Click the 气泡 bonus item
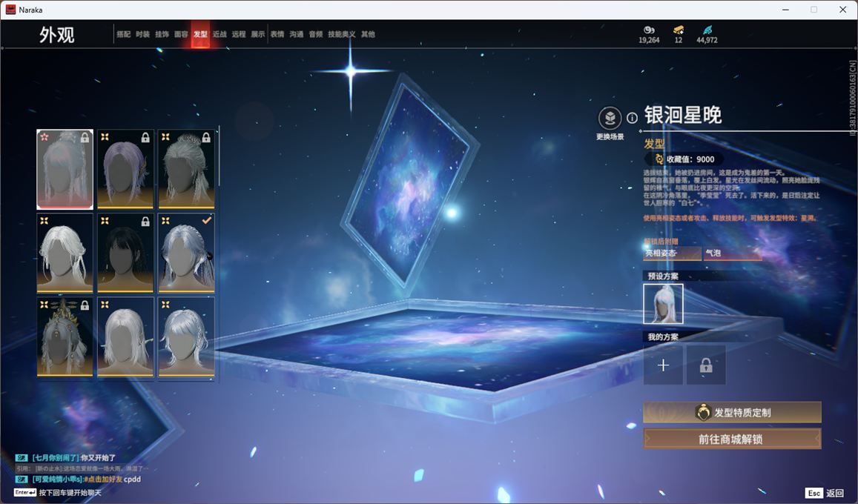 click(x=733, y=253)
